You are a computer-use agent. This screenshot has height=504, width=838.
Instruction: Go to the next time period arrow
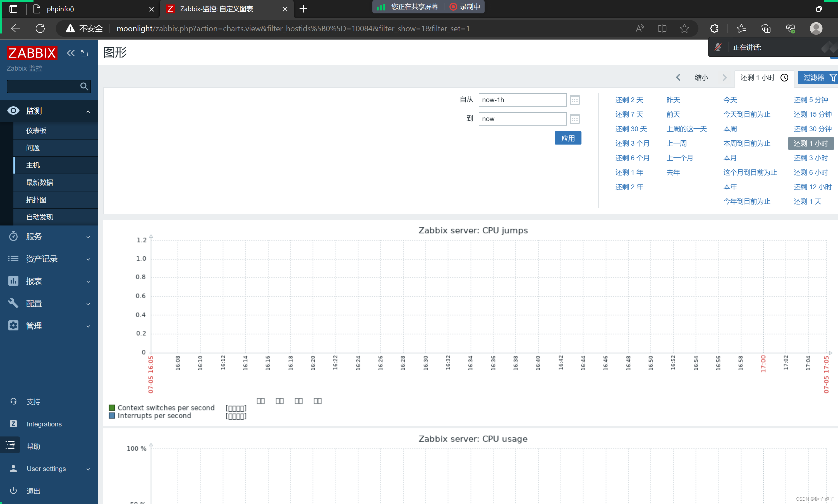pyautogui.click(x=725, y=77)
